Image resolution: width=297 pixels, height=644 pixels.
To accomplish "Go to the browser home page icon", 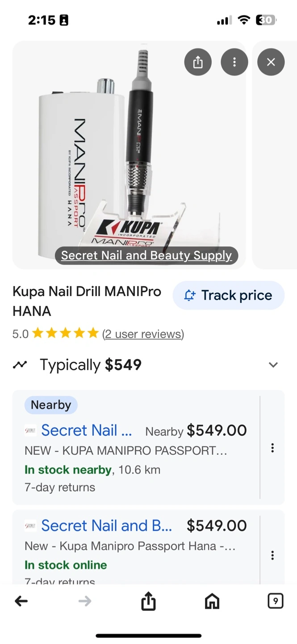I will tap(212, 602).
